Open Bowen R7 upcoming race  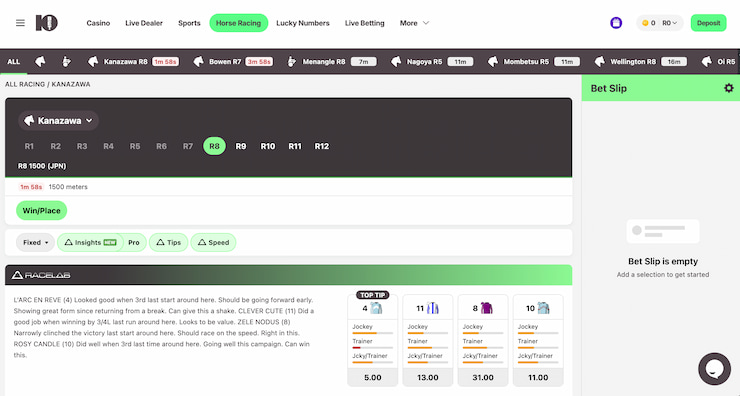tap(233, 61)
